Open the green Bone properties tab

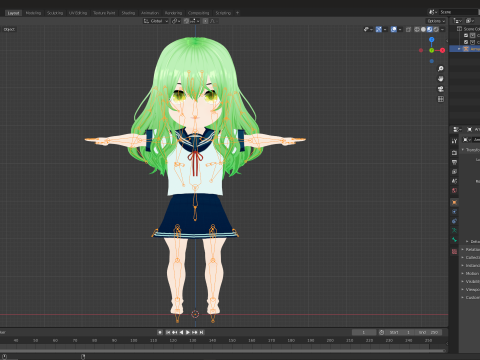[454, 240]
